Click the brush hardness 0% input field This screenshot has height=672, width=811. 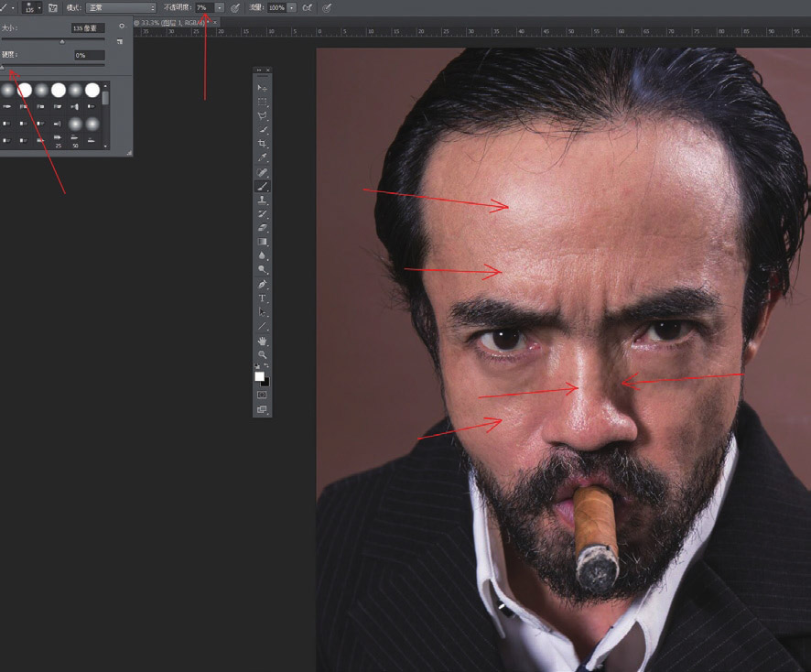[x=89, y=56]
